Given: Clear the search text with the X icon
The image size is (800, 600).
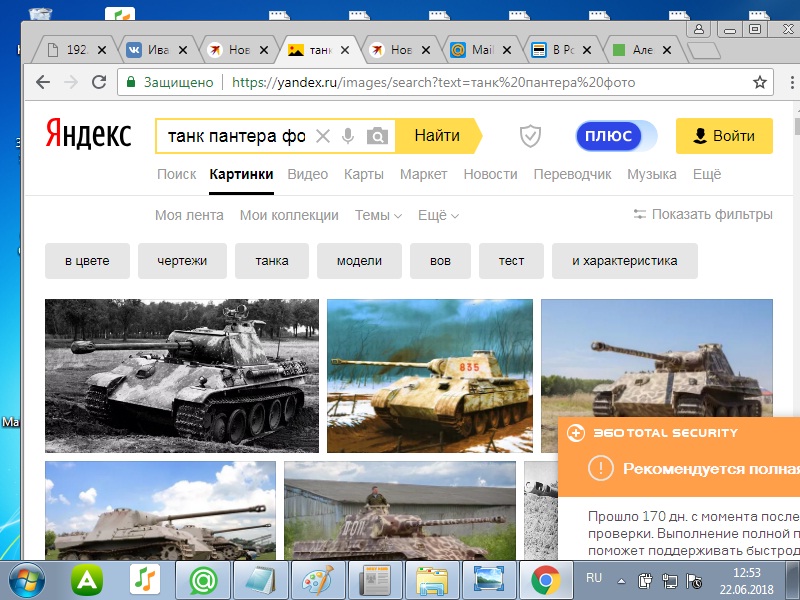Looking at the screenshot, I should 322,136.
